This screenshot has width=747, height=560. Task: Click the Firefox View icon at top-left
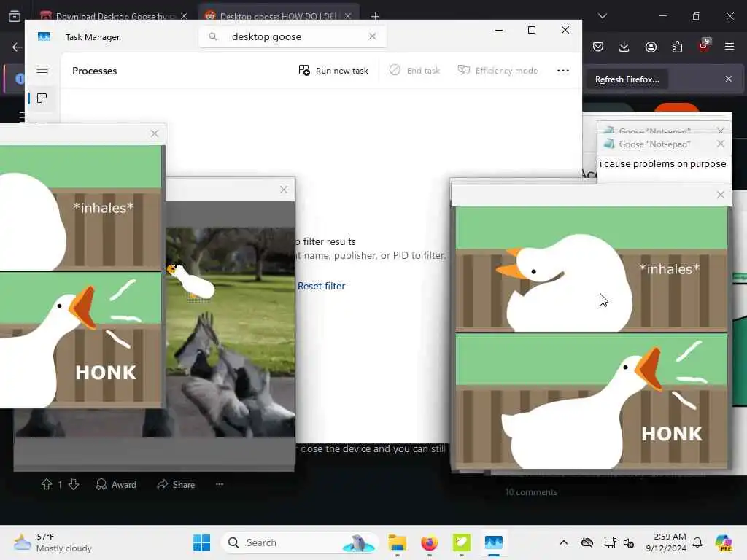pyautogui.click(x=15, y=16)
